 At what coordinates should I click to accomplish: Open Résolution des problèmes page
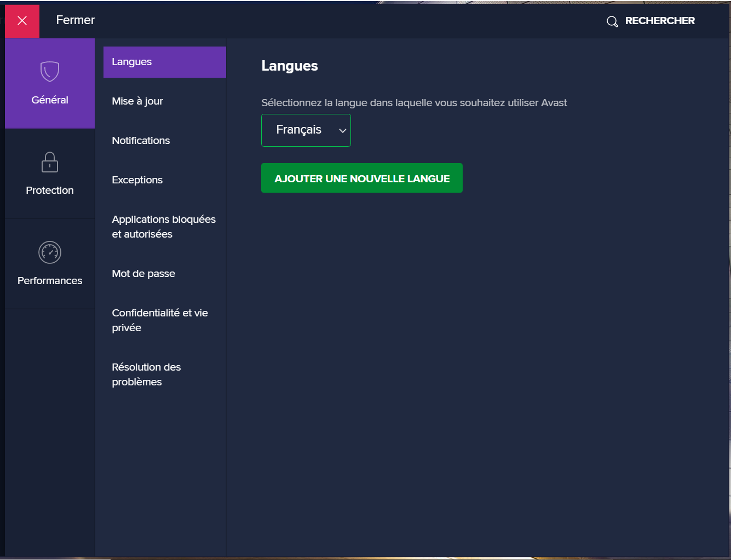pos(146,374)
